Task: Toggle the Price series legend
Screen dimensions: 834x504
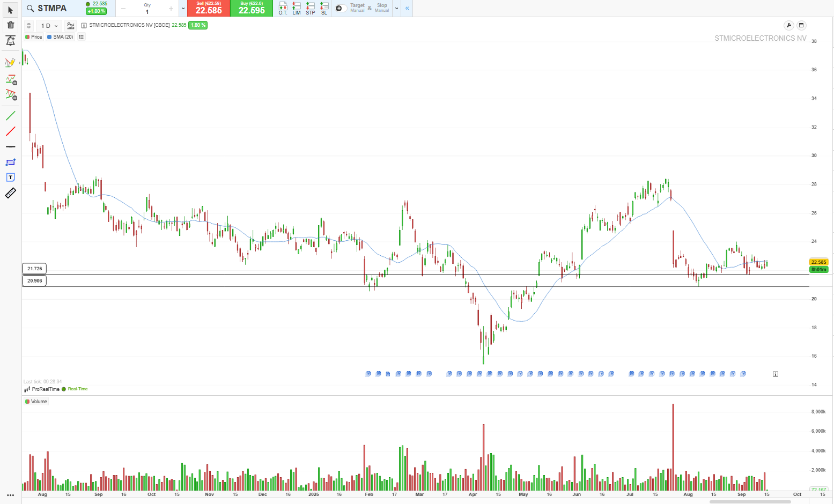Action: [x=33, y=37]
